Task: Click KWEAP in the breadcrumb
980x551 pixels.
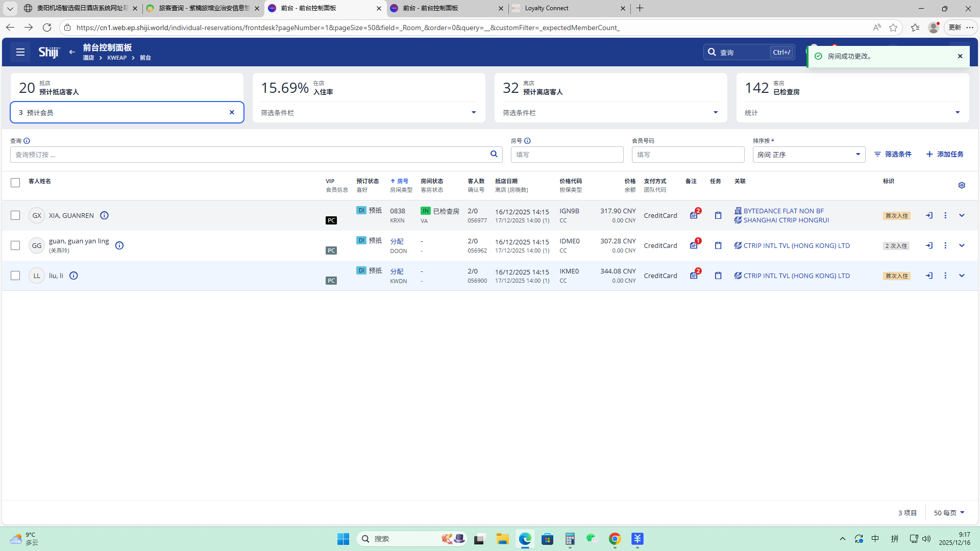Action: pyautogui.click(x=117, y=58)
